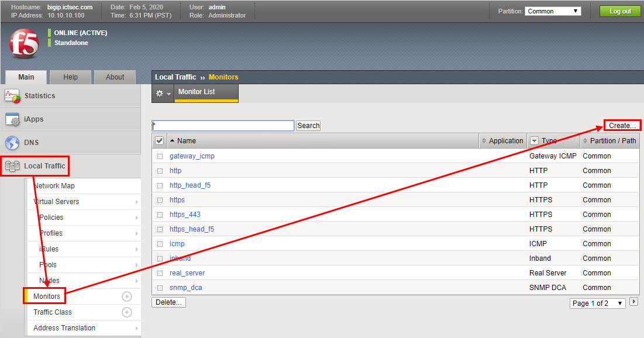This screenshot has width=644, height=338.
Task: Open Network Map menu item
Action: (x=84, y=186)
